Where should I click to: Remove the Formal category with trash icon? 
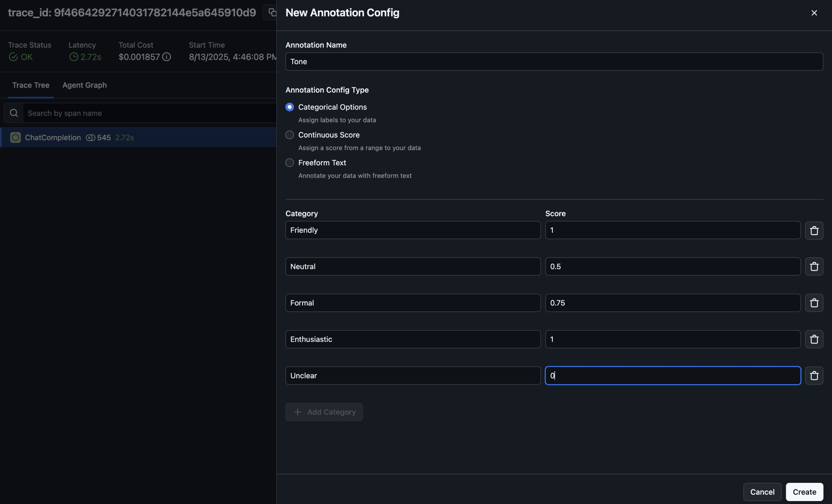[814, 303]
